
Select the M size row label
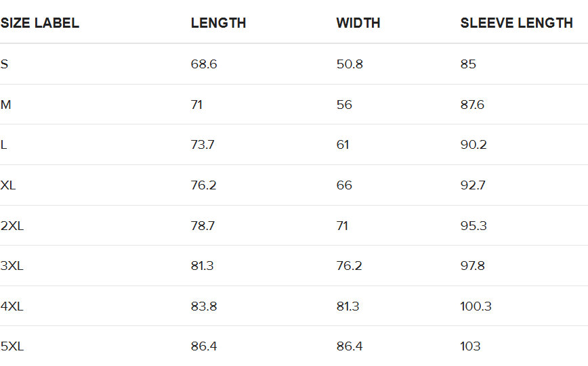click(5, 104)
